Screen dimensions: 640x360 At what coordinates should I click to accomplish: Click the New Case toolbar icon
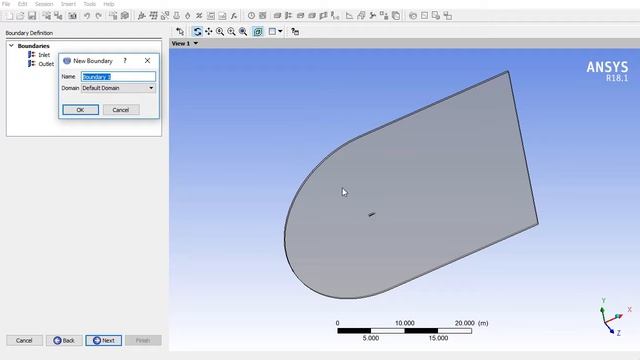click(9, 16)
